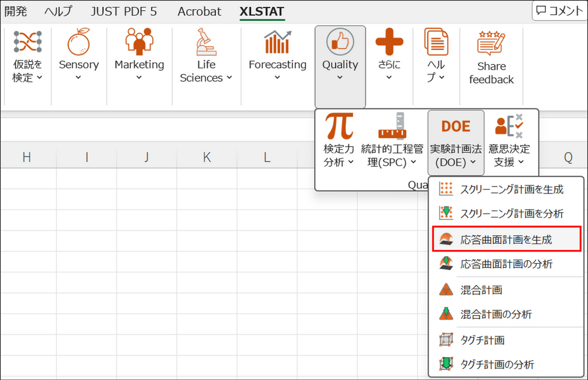
Task: Click the Sensory orange fruit icon
Action: pyautogui.click(x=79, y=41)
